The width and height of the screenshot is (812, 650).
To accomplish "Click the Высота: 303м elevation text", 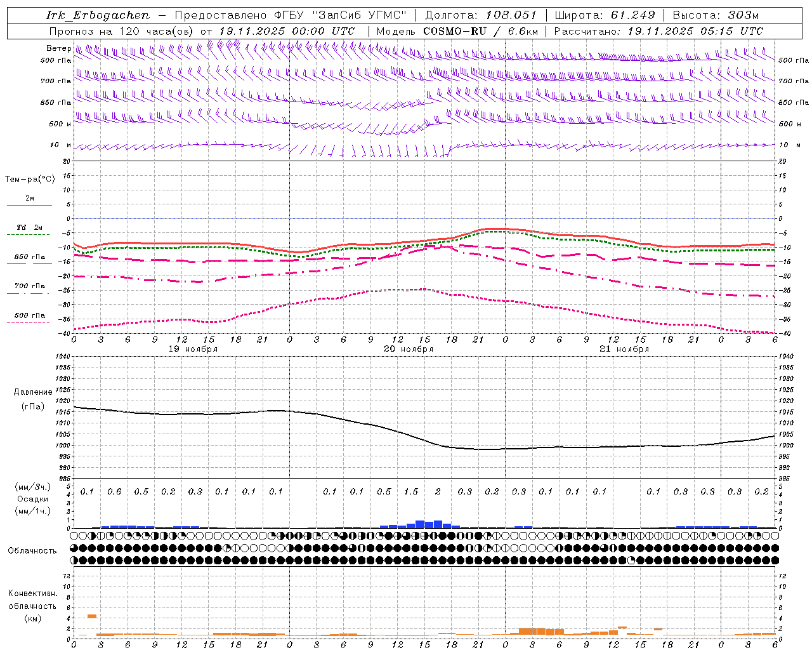I will point(715,15).
